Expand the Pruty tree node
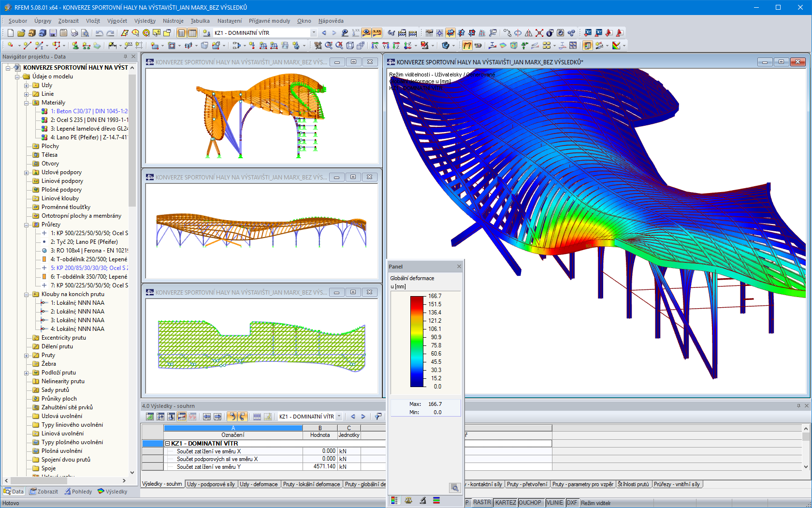Viewport: 812px width, 508px height. 27,355
